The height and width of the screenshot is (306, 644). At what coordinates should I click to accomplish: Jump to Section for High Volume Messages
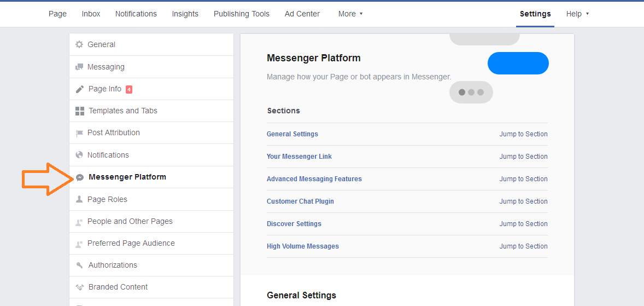coord(523,246)
